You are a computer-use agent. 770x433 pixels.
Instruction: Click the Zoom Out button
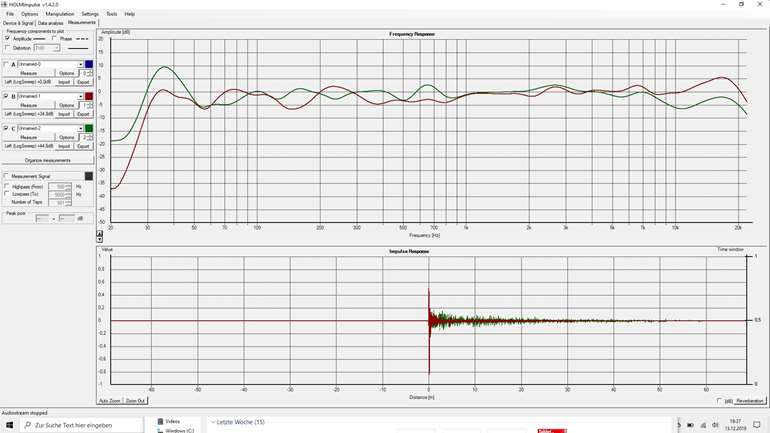click(135, 401)
